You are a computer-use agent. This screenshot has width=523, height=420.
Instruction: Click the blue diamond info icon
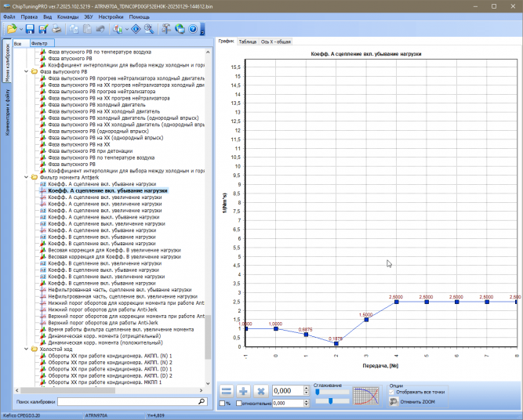coord(136,29)
